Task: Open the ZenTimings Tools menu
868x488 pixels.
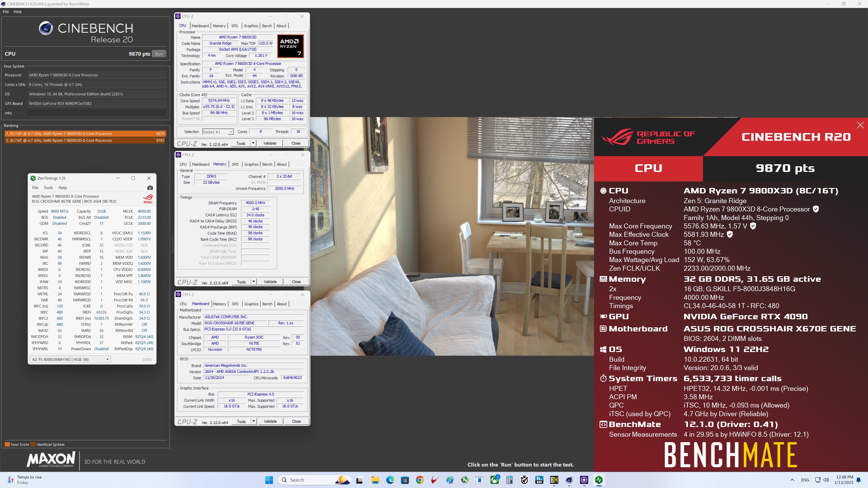Action: pyautogui.click(x=48, y=188)
